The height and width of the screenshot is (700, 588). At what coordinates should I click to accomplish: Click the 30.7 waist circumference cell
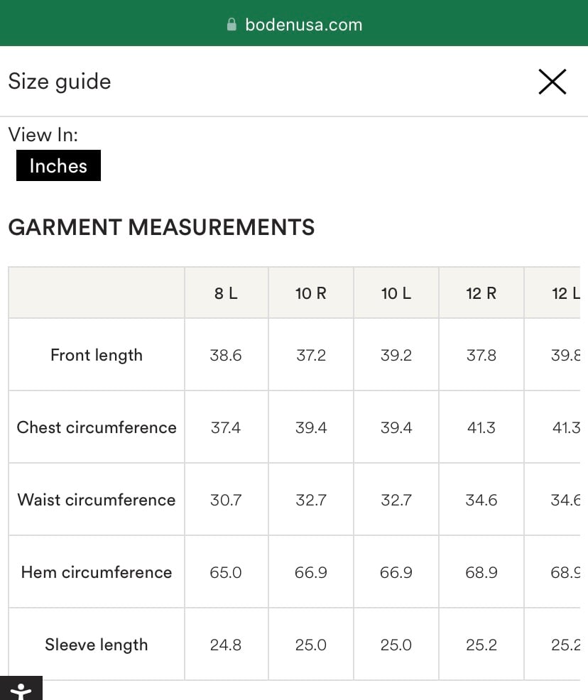pos(227,500)
